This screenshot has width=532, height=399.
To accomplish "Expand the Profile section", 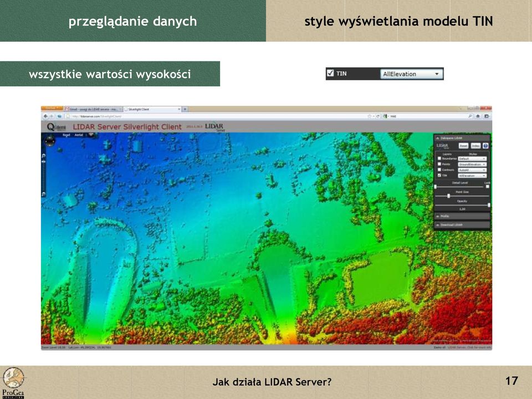I will pos(462,216).
